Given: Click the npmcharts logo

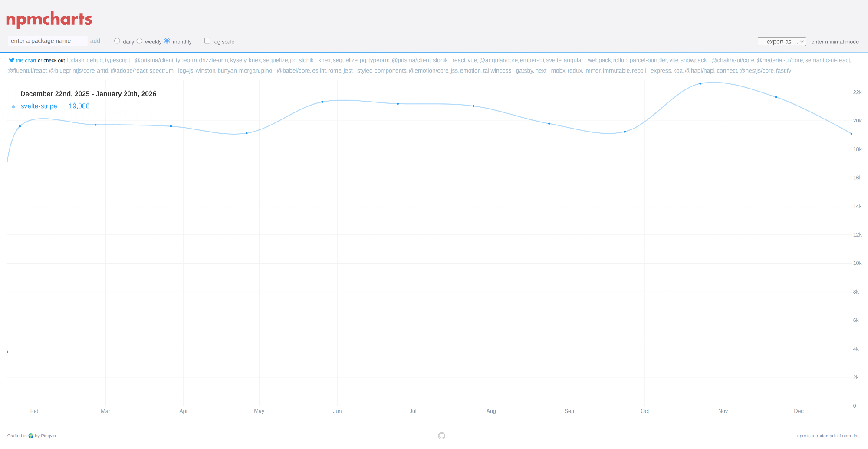Looking at the screenshot, I should pyautogui.click(x=49, y=19).
